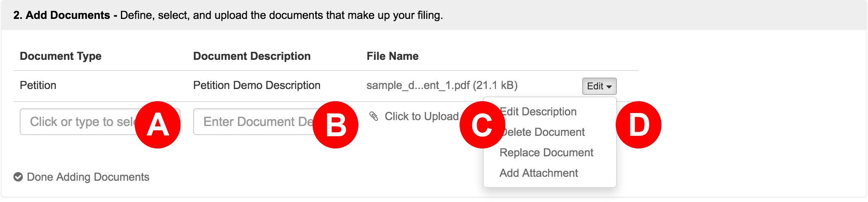Click the Document Type column header

click(61, 56)
